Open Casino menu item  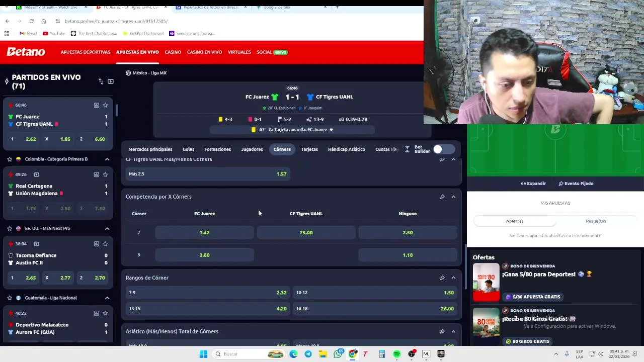coord(173,52)
